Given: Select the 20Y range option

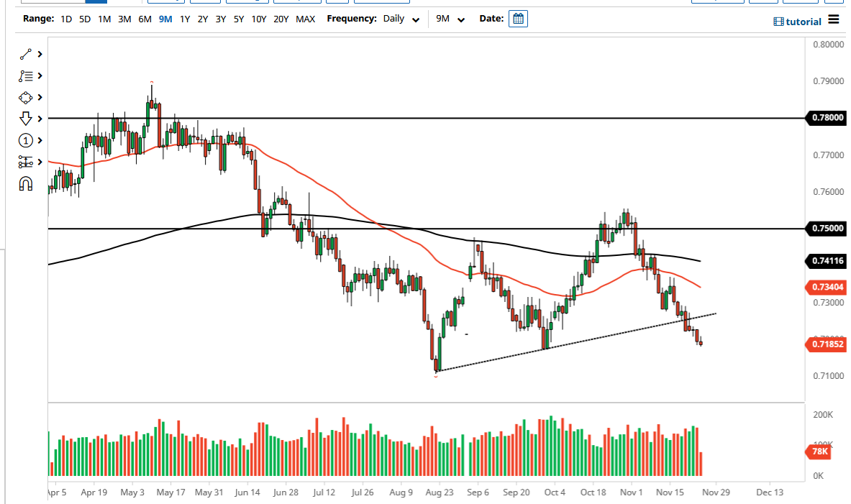Looking at the screenshot, I should (282, 19).
